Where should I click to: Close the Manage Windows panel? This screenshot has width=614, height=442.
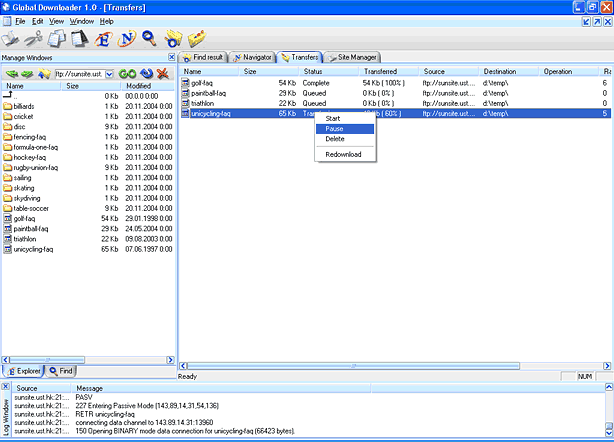tap(172, 57)
